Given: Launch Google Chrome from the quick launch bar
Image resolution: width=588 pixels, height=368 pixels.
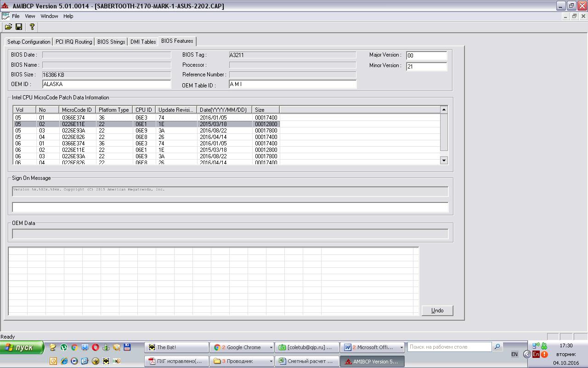Looking at the screenshot, I should coord(74,347).
